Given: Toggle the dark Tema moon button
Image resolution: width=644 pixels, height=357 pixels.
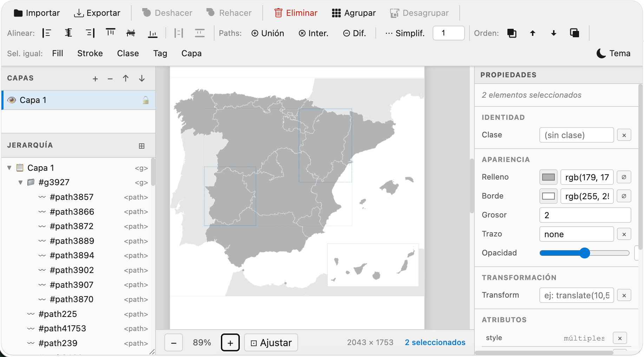Looking at the screenshot, I should (613, 53).
